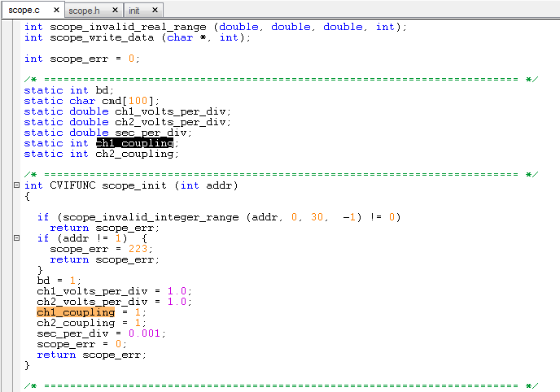Click on scope_invalid_real_range prototype name
This screenshot has width=560, height=392.
click(128, 27)
